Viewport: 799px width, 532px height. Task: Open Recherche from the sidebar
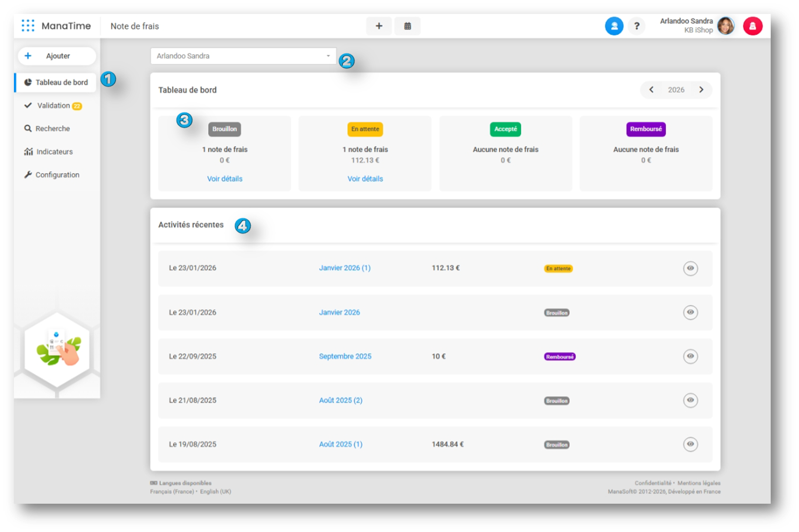(x=52, y=128)
